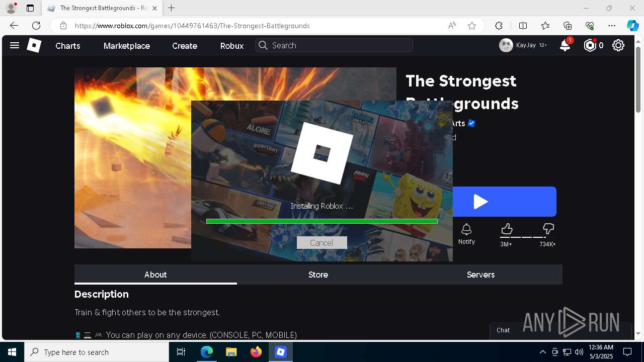Open the volume control in tray
644x362 pixels.
click(x=579, y=352)
